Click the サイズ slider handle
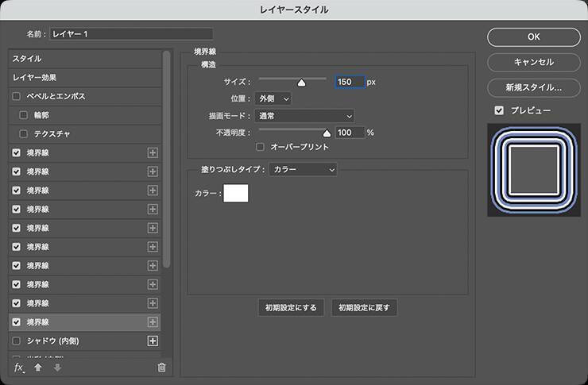Image resolution: width=588 pixels, height=385 pixels. pyautogui.click(x=301, y=83)
